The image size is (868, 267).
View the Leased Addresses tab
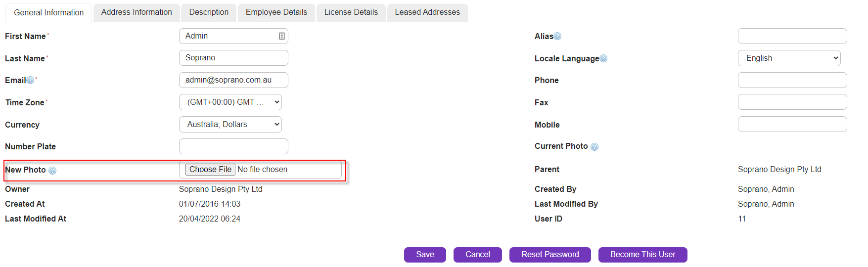427,12
